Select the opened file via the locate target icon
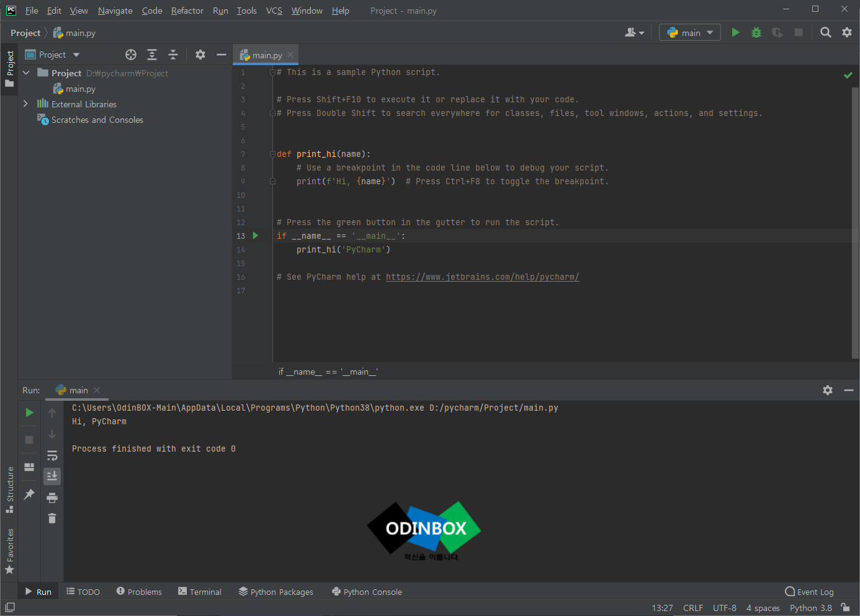Screen dimensions: 860x616 coord(131,55)
